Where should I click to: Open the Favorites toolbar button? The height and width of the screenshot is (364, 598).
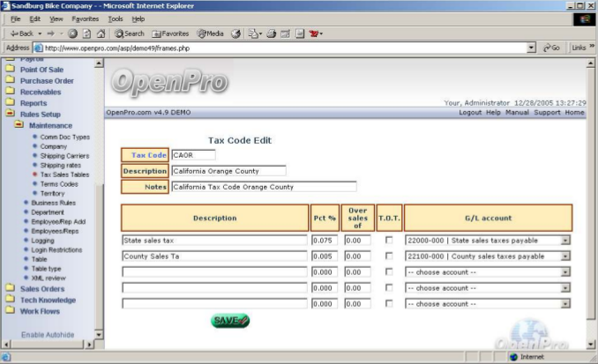(169, 33)
